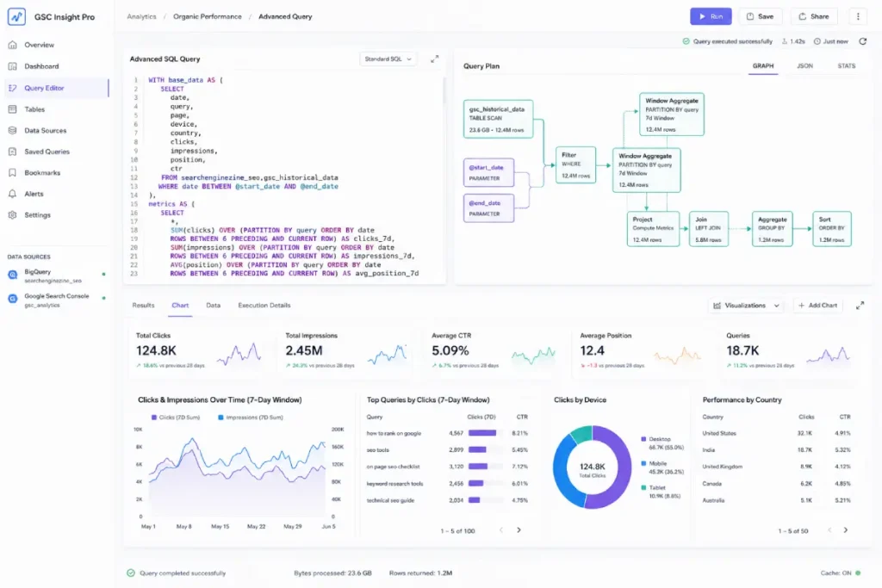Expand the SQL editor to fullscreen
The image size is (882, 588).
tap(434, 59)
